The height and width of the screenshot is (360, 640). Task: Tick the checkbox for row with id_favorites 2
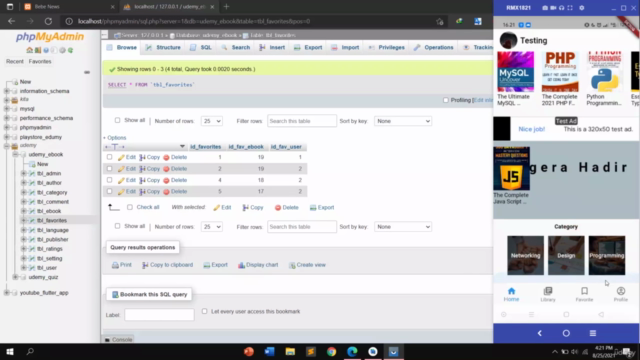(109, 169)
